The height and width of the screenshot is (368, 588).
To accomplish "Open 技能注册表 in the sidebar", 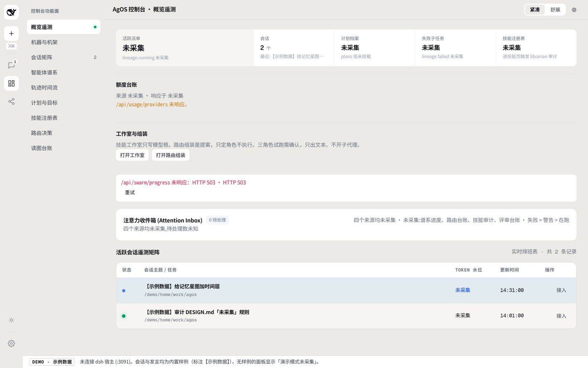I will click(x=63, y=118).
